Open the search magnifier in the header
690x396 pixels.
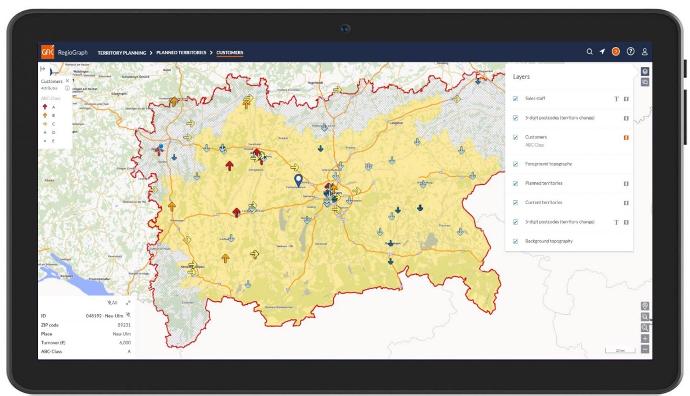(x=589, y=52)
